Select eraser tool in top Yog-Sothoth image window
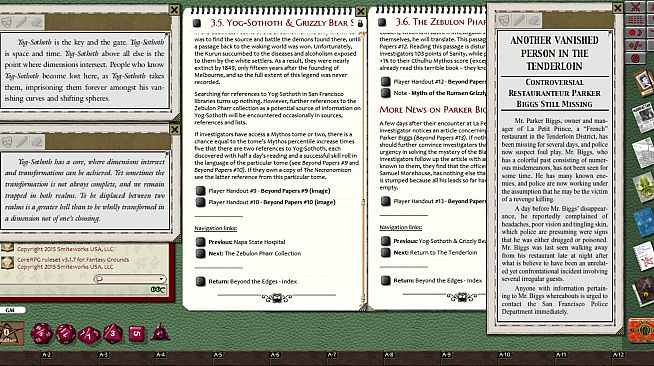 37,23
